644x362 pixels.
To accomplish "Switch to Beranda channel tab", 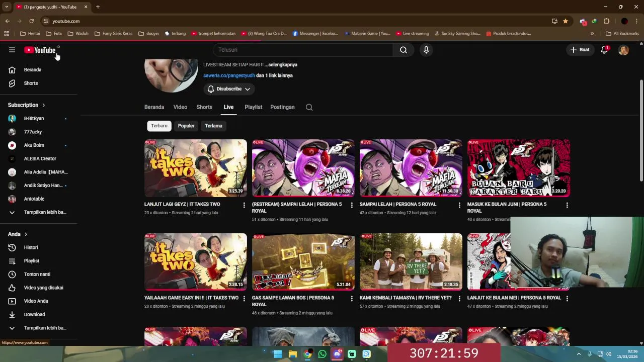I will pyautogui.click(x=154, y=107).
